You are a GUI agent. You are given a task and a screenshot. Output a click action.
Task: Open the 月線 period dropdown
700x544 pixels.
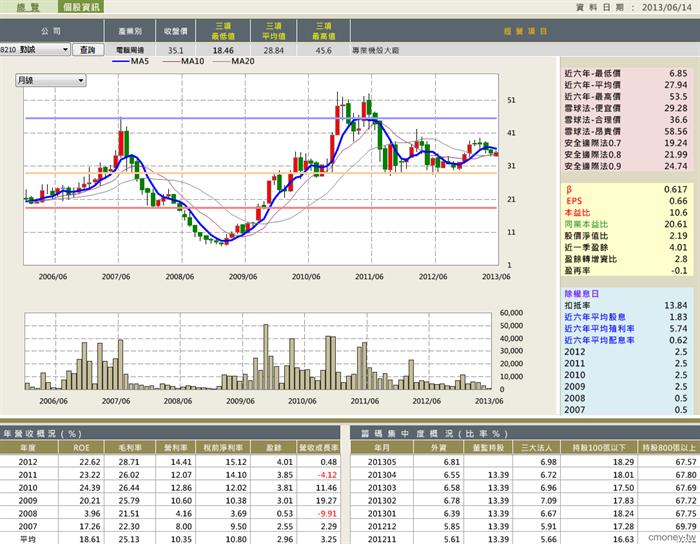pyautogui.click(x=50, y=81)
